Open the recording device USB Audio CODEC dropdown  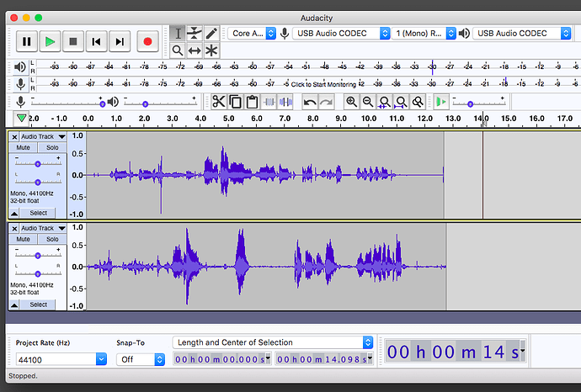click(341, 34)
